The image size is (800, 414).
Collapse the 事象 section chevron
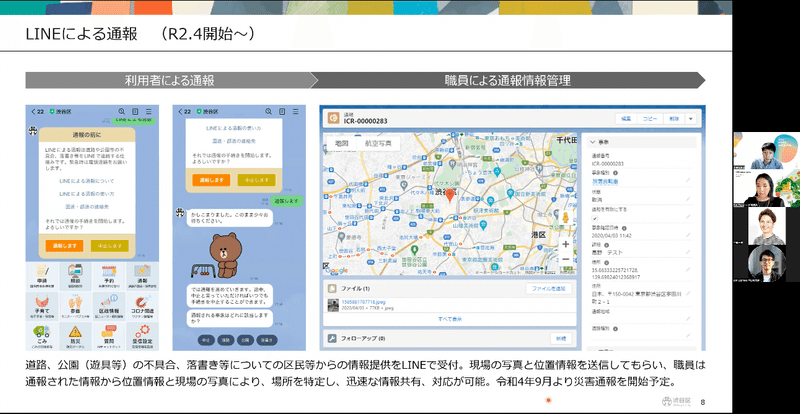pyautogui.click(x=592, y=142)
